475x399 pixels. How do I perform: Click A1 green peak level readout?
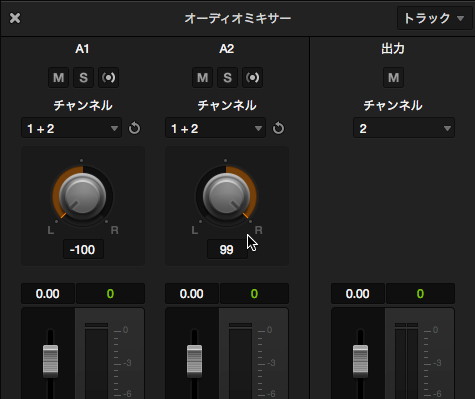click(110, 294)
